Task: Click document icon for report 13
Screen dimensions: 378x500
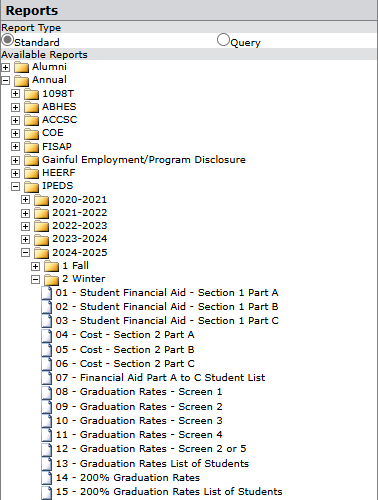Action: click(x=47, y=464)
